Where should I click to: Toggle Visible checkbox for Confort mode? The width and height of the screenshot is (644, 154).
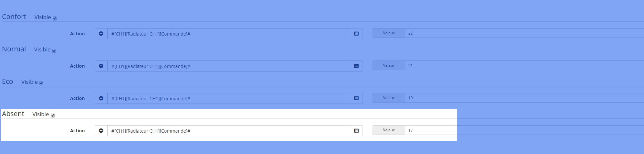click(55, 18)
